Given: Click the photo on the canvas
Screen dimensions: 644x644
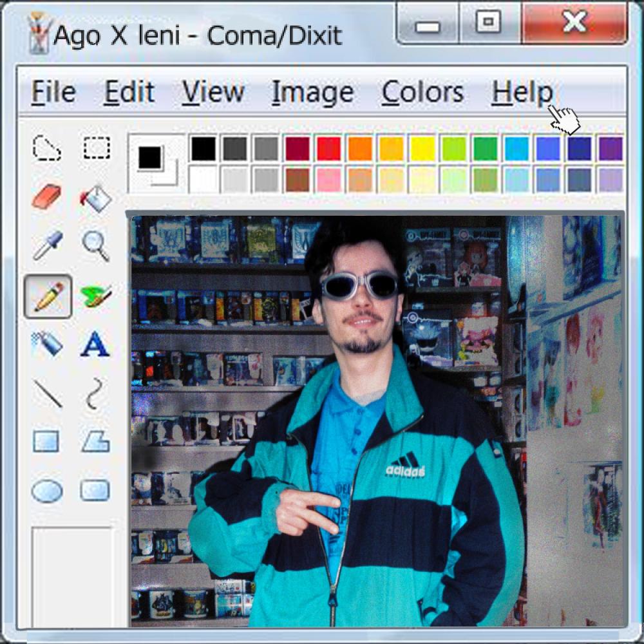Looking at the screenshot, I should point(377,421).
